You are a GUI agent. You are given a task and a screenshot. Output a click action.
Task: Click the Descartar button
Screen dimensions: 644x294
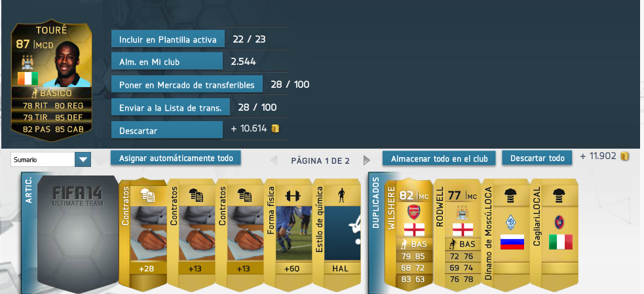(167, 130)
